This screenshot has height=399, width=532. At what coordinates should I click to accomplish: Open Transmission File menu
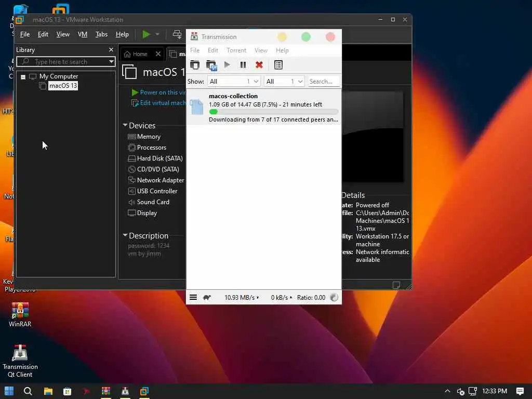(x=195, y=50)
